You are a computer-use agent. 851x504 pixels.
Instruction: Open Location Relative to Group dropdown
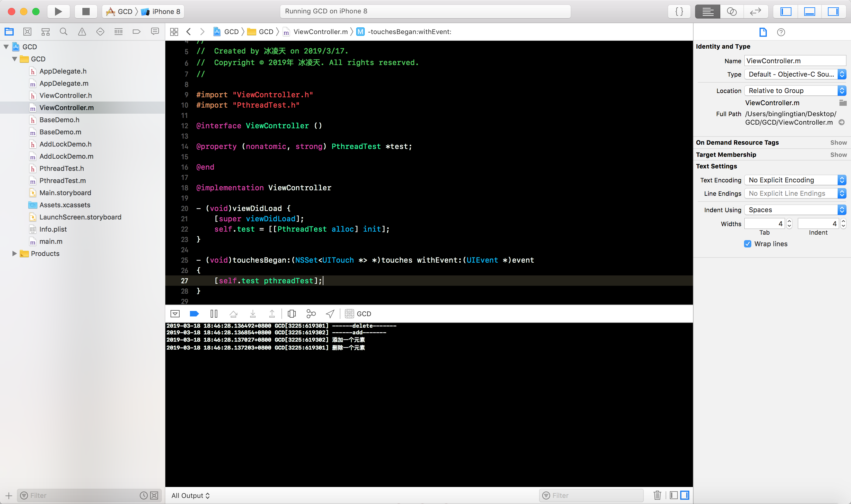point(795,91)
